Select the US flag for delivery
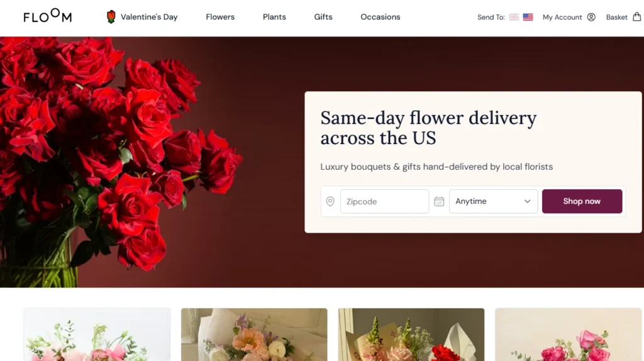 point(528,17)
